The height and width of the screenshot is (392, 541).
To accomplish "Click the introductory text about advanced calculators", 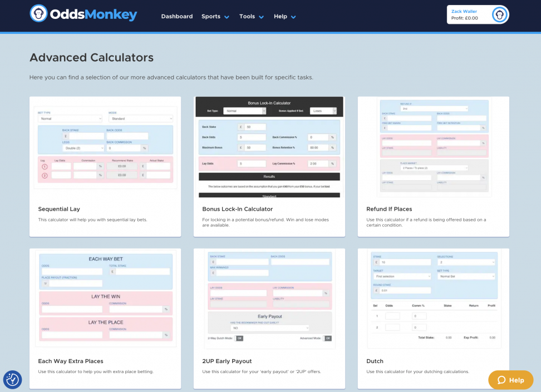I will click(x=171, y=77).
